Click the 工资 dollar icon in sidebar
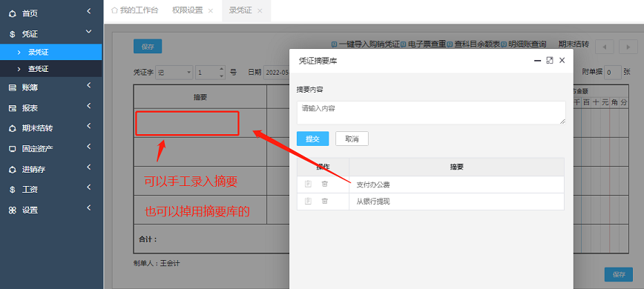 [x=13, y=190]
